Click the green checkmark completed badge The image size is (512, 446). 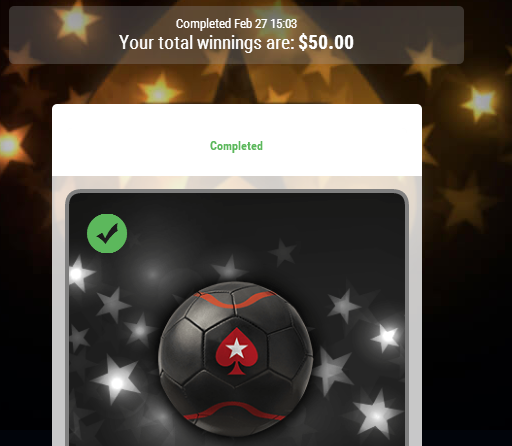107,233
